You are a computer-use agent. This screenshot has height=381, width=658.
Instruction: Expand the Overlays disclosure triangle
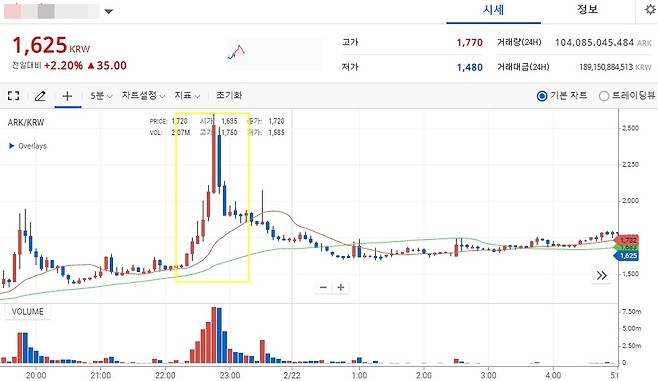pos(11,146)
